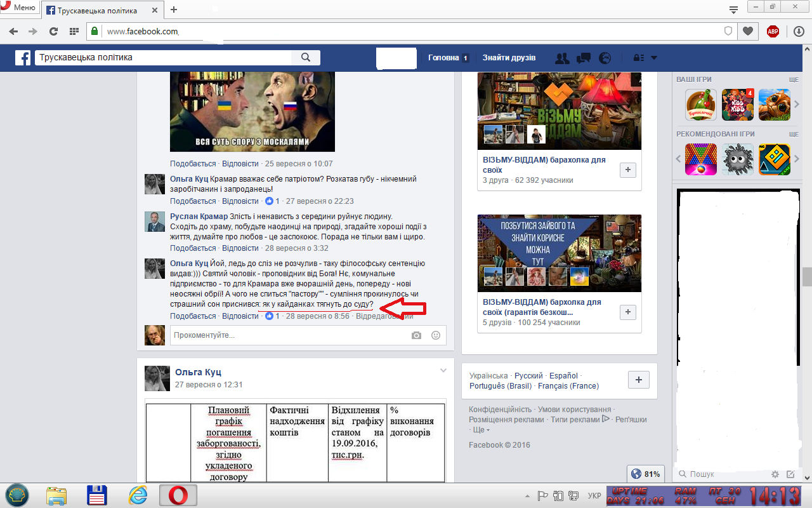812x508 pixels.
Task: Go to Головна in the top bar
Action: [443, 58]
